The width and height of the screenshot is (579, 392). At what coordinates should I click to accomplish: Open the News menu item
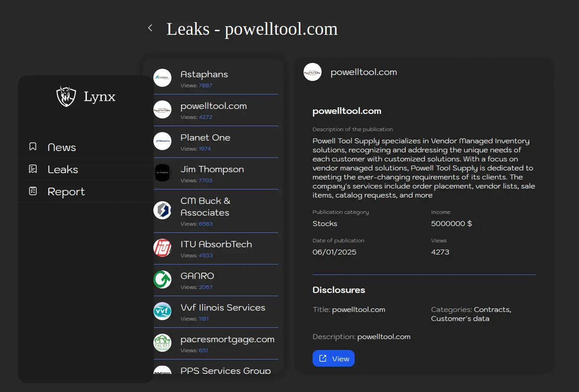tap(62, 147)
